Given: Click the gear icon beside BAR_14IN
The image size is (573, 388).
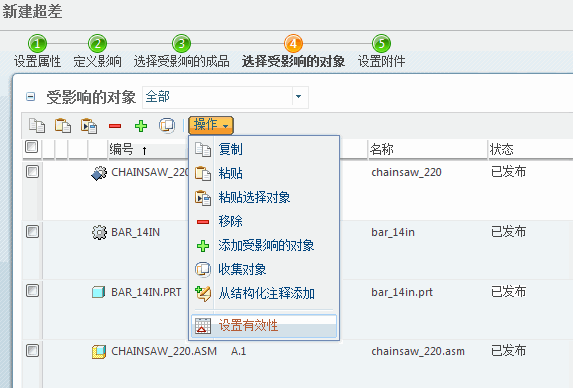Looking at the screenshot, I should (99, 232).
